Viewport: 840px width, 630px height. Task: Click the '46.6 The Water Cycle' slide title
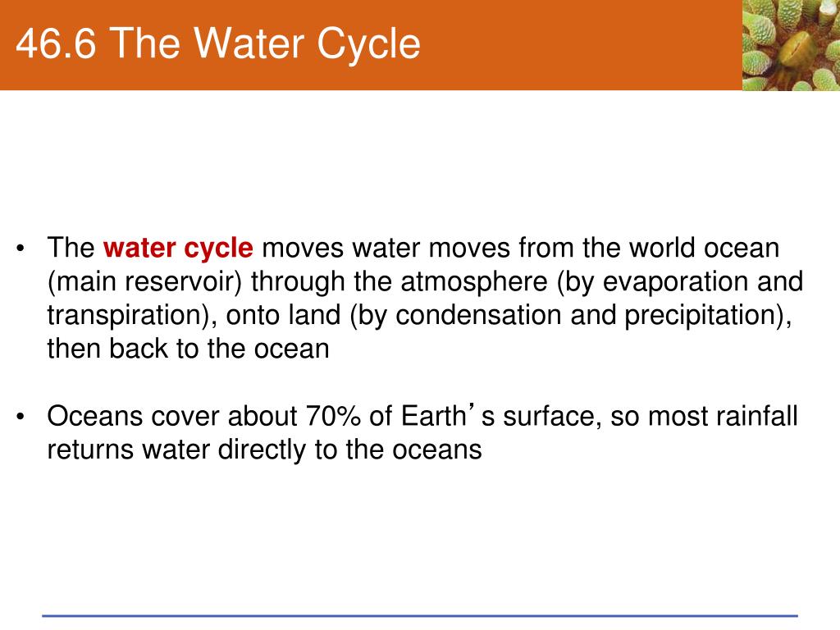coord(218,44)
